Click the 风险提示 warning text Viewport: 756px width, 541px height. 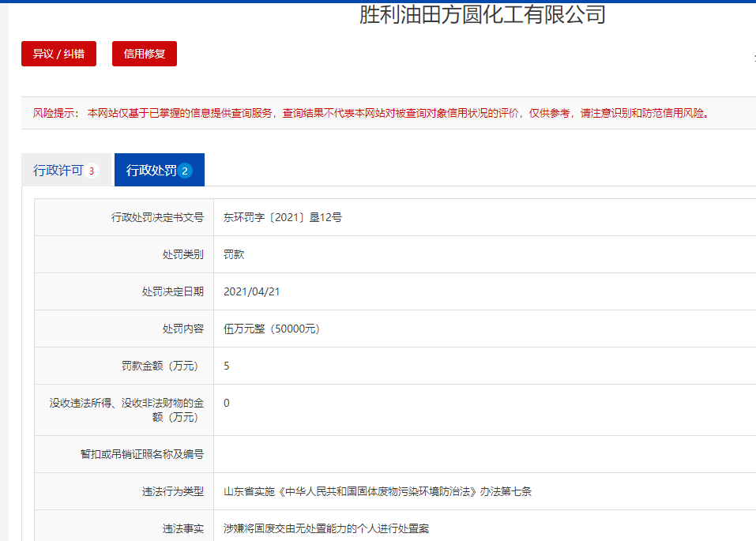[x=371, y=113]
